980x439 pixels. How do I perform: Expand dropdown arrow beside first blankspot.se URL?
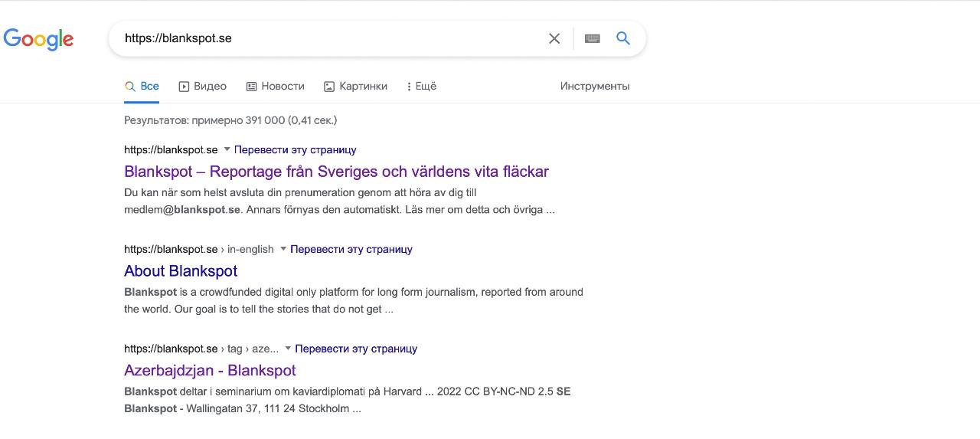[227, 149]
